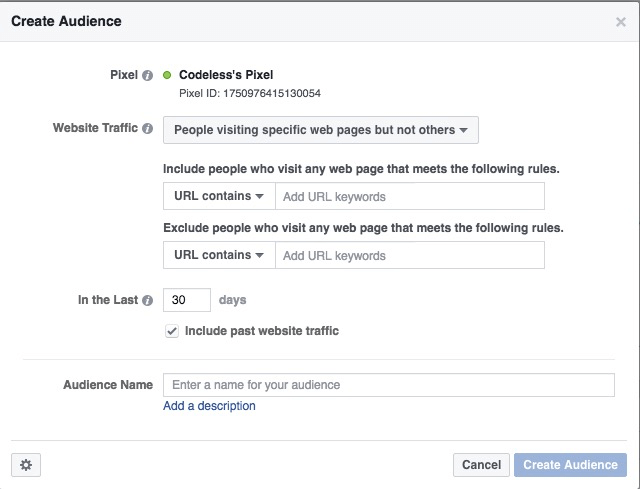The height and width of the screenshot is (489, 640).
Task: Click the 'Include people who visit' heading
Action: pyautogui.click(x=361, y=169)
